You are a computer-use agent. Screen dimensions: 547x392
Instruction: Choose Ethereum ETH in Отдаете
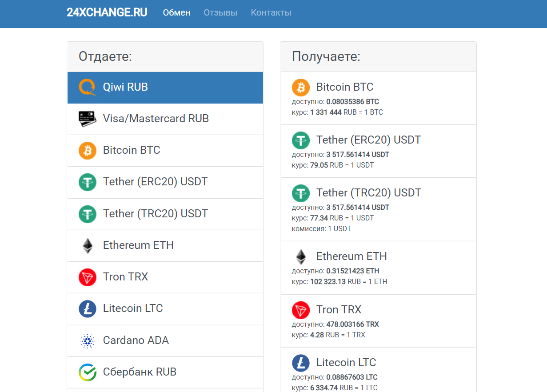[165, 246]
